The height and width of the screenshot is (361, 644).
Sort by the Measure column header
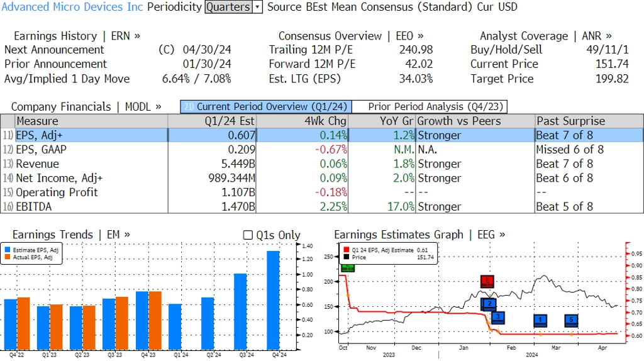(91, 121)
